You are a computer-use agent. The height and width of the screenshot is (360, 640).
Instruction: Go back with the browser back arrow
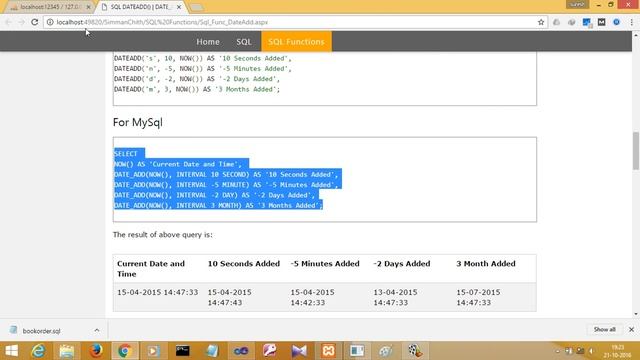coord(9,22)
